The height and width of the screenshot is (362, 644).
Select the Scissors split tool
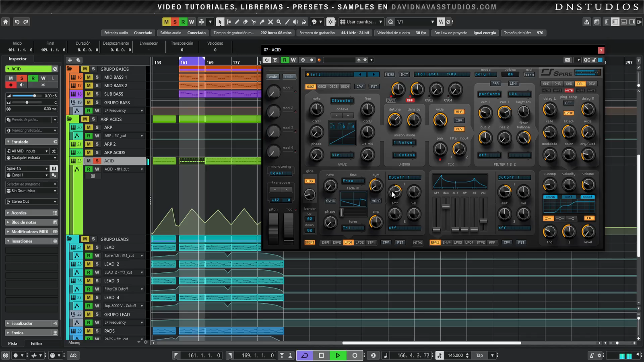[254, 22]
